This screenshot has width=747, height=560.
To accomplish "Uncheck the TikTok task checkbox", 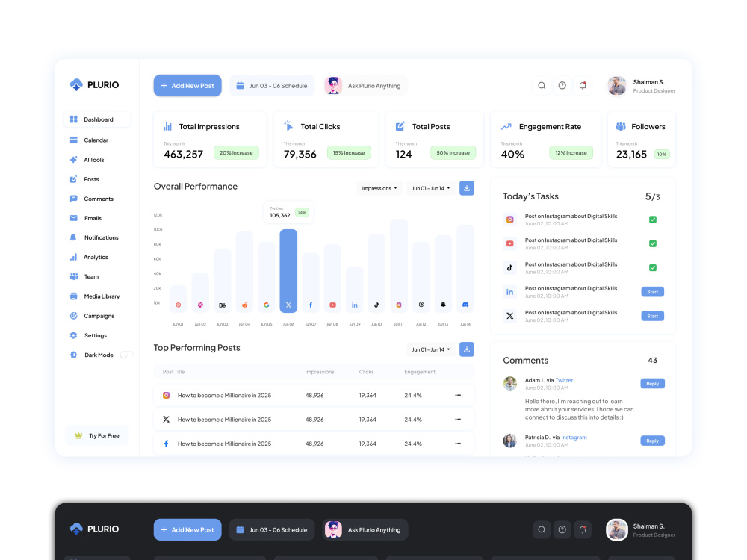I will pyautogui.click(x=653, y=267).
